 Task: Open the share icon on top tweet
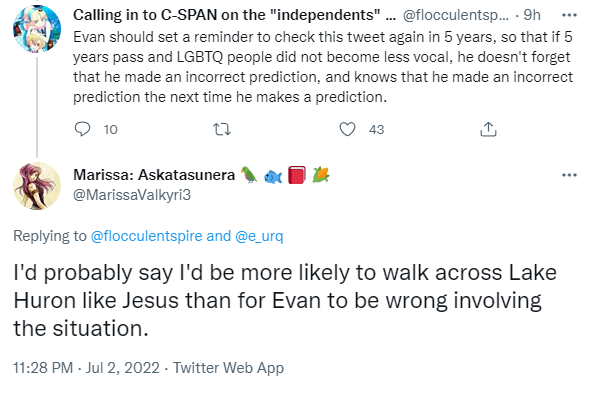tap(488, 129)
